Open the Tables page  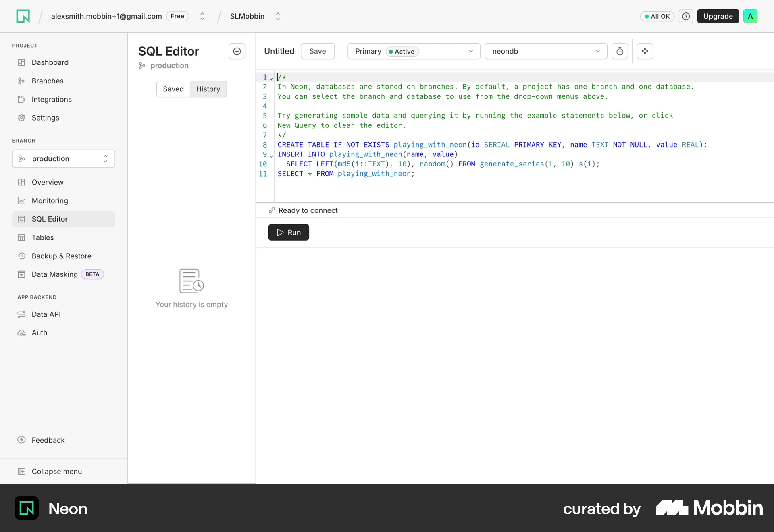pos(64,238)
